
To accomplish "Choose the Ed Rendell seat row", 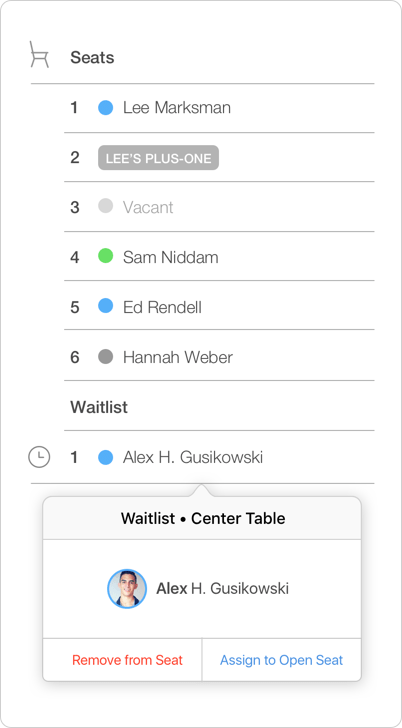I will 219,306.
